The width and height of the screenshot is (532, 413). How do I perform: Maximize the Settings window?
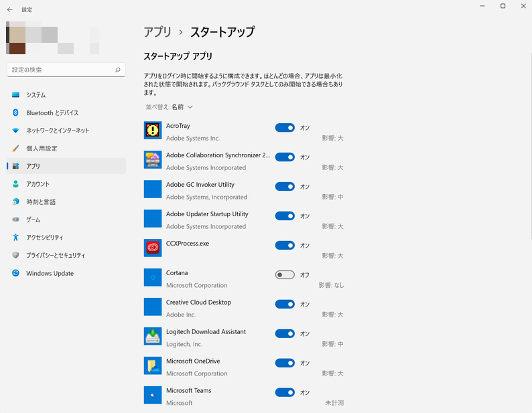503,6
